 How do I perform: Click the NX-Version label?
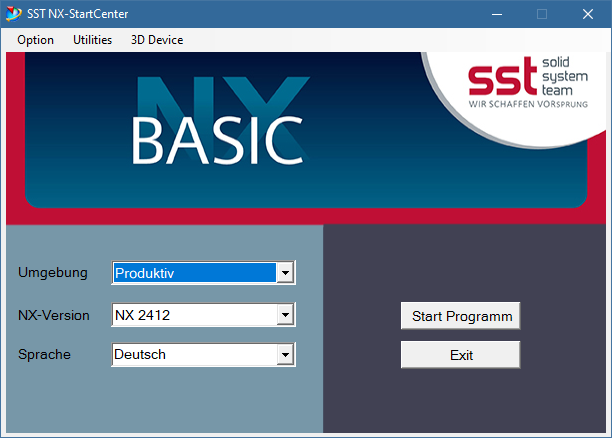(x=54, y=315)
